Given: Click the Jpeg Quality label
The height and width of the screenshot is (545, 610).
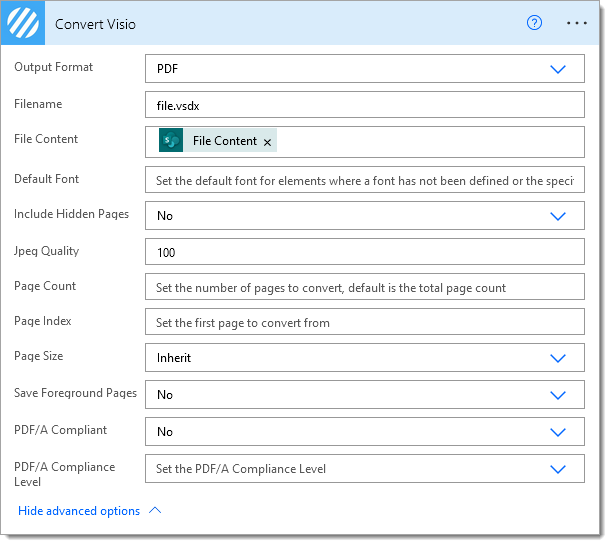Looking at the screenshot, I should point(46,251).
